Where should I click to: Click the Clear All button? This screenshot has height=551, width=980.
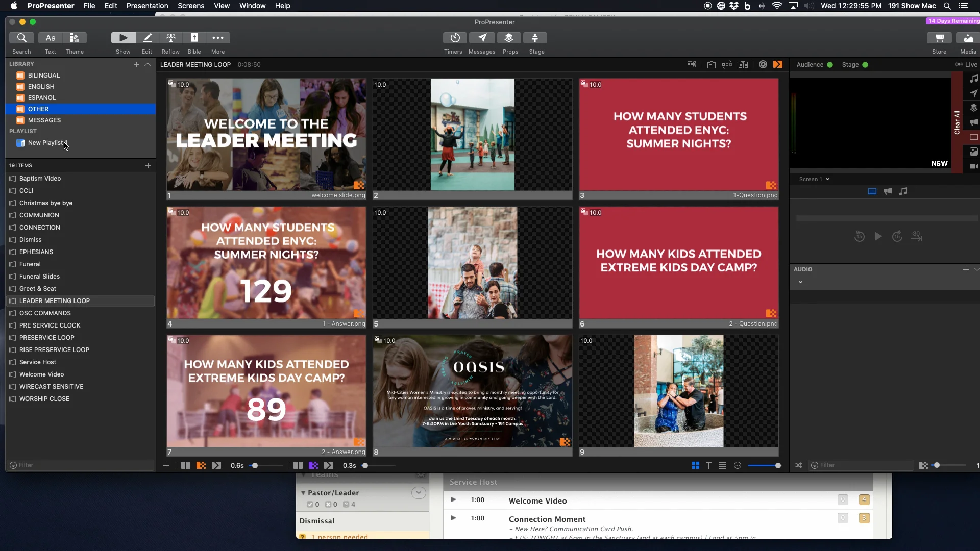coord(958,120)
